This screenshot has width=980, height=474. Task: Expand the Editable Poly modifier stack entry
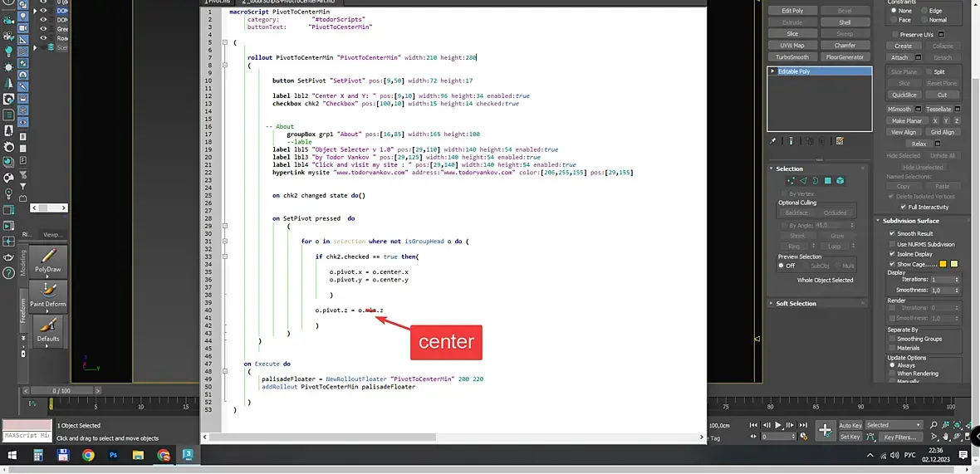pos(773,71)
